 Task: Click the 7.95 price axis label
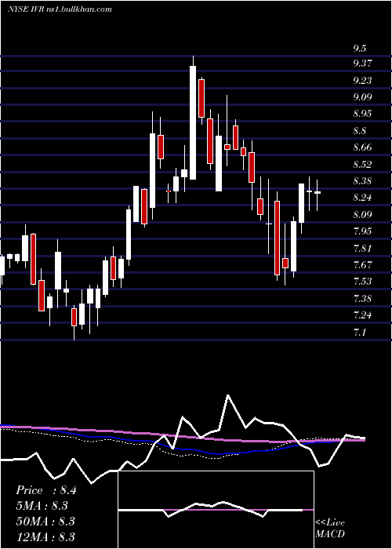coord(362,231)
